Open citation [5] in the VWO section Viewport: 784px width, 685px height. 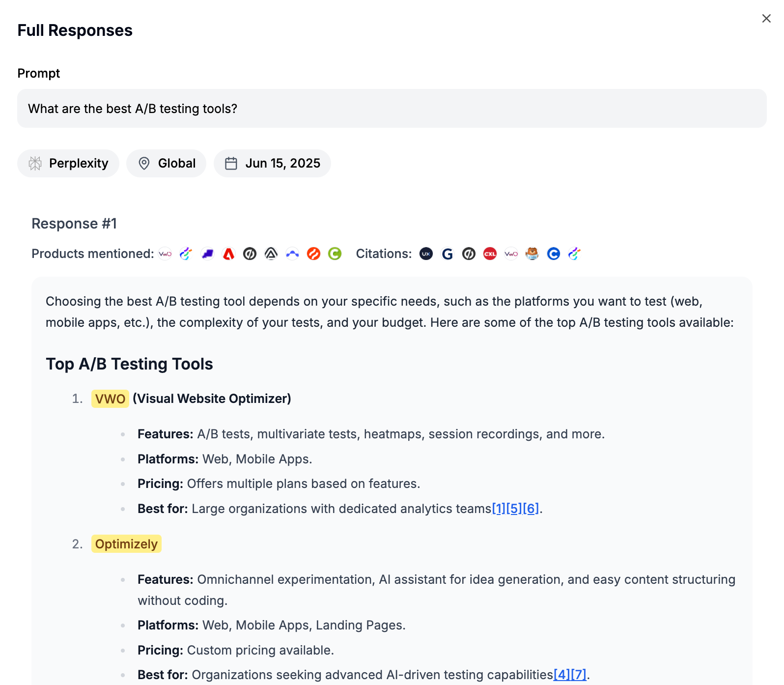coord(514,509)
